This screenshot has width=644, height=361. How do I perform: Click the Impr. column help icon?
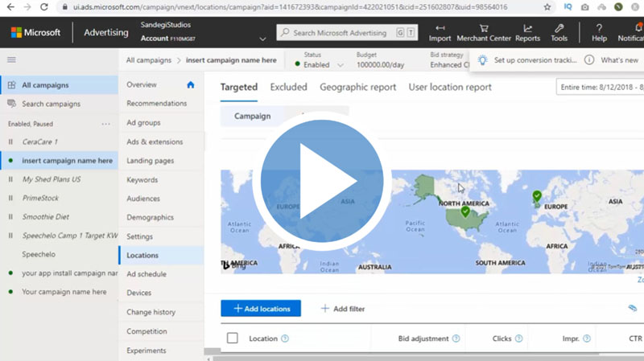pos(587,338)
